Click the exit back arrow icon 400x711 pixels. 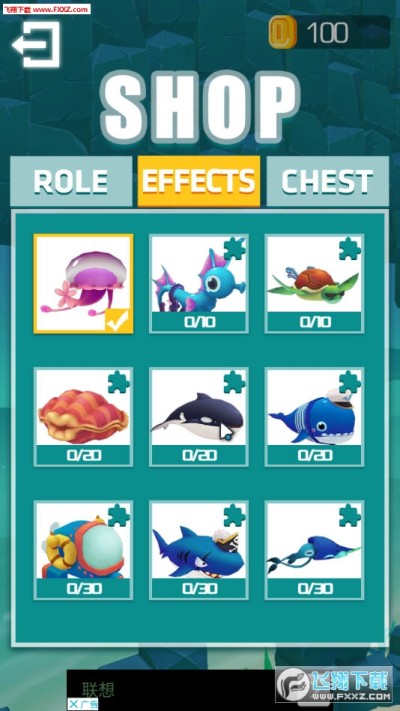(x=36, y=44)
